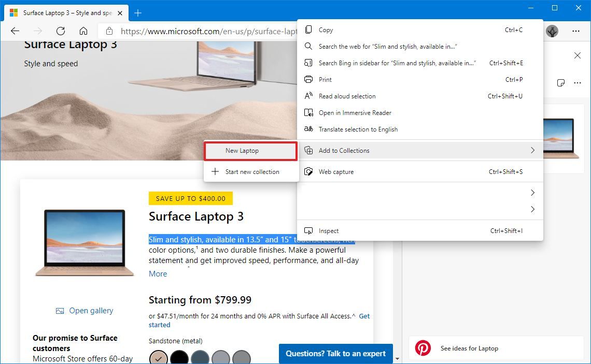Select the black Surface color swatch
591x364 pixels.
pos(179,357)
